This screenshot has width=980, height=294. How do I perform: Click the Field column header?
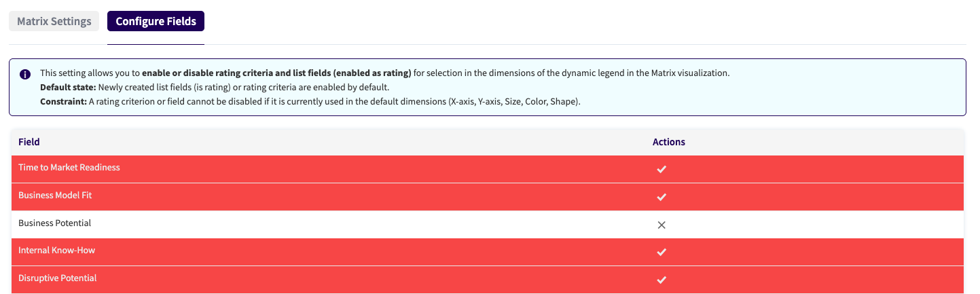[29, 142]
